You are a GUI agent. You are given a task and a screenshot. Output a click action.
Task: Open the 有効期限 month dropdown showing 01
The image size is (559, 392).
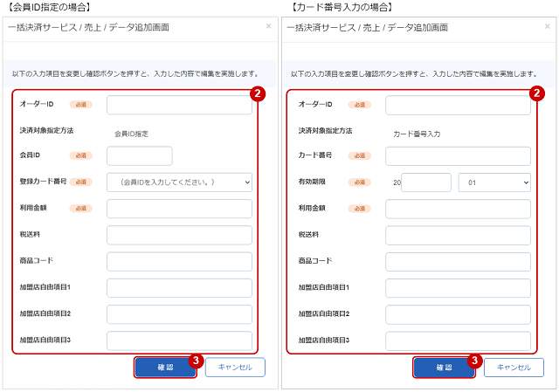pos(494,182)
